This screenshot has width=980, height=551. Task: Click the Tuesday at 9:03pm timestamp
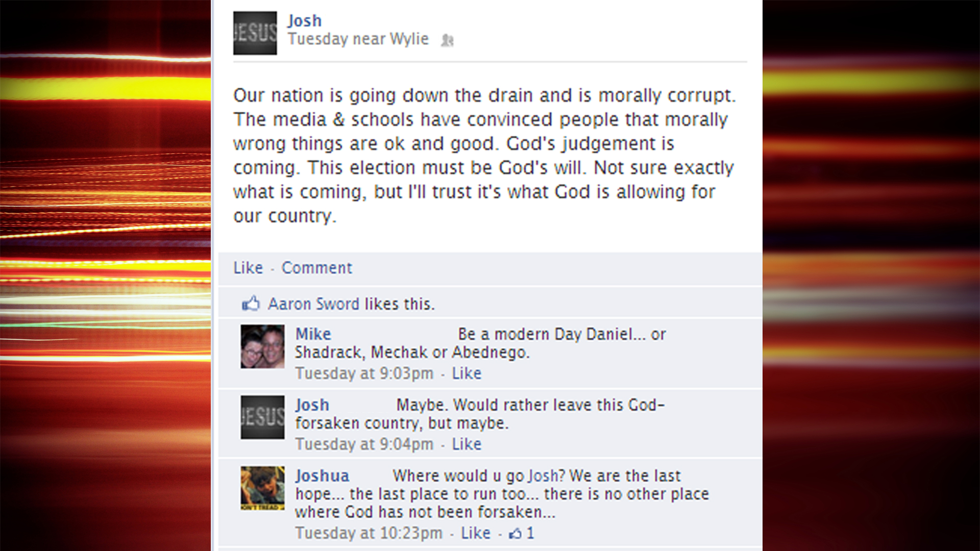tap(364, 373)
